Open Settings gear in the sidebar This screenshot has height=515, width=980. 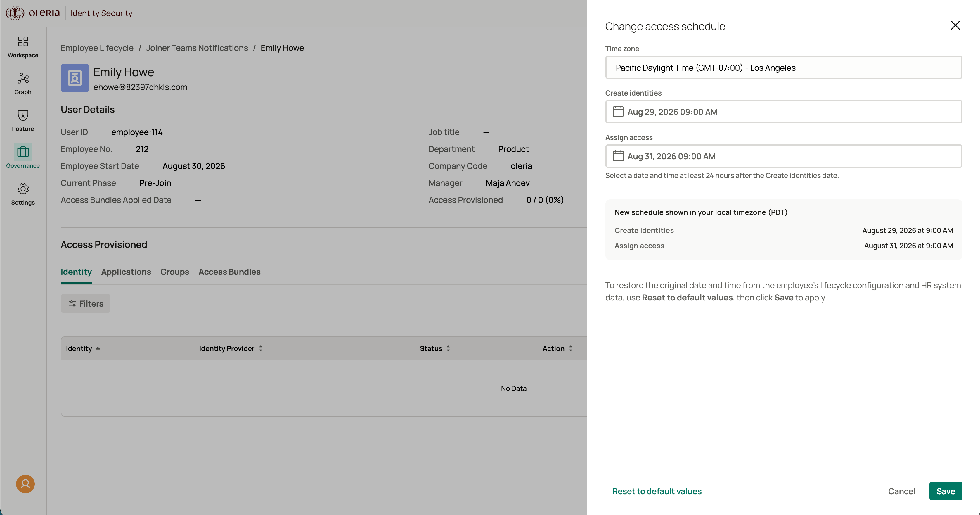point(23,189)
